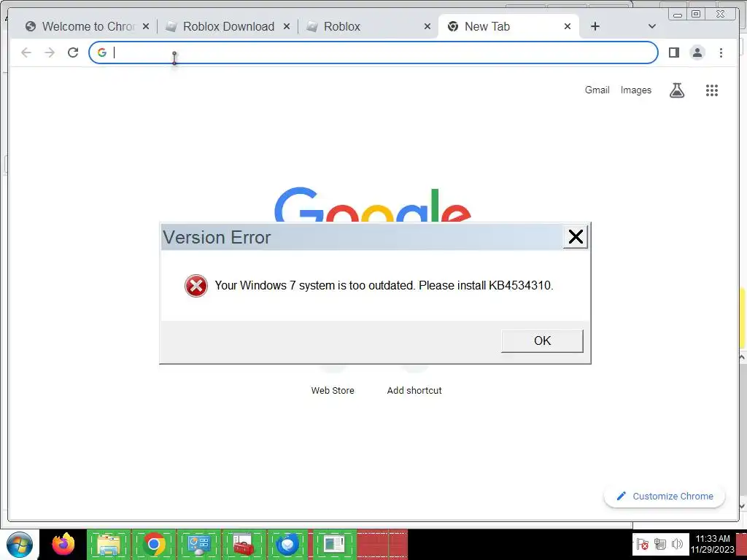Image resolution: width=747 pixels, height=560 pixels.
Task: Click OK in the Version Error dialog
Action: (542, 341)
